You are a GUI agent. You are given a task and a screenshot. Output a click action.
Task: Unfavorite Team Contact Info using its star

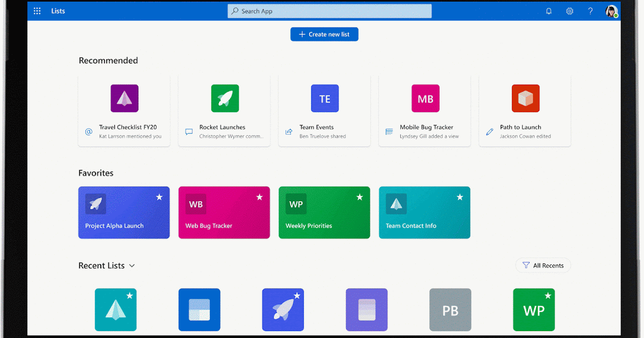click(460, 197)
